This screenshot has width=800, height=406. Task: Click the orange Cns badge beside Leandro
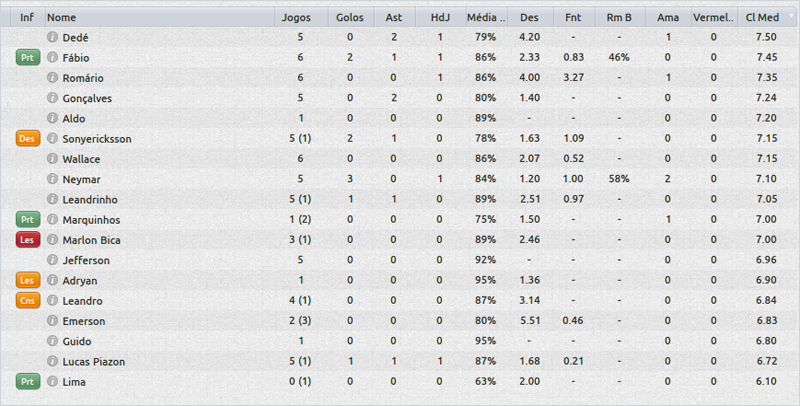[x=27, y=300]
